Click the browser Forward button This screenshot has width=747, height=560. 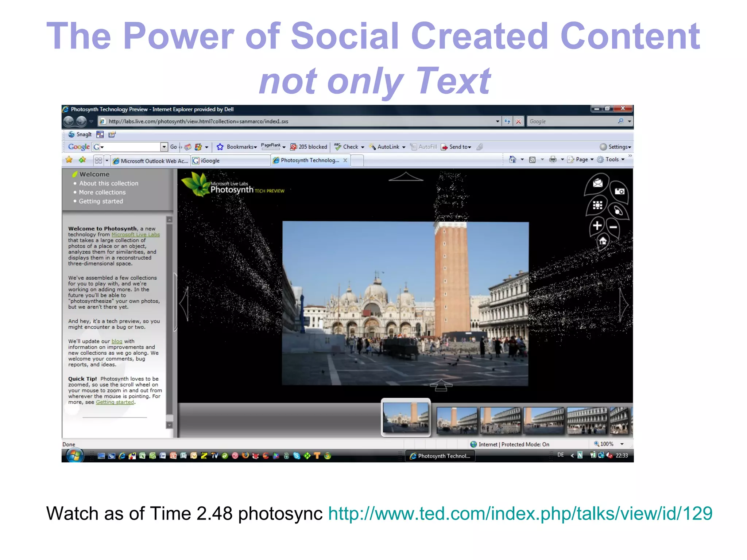tap(81, 121)
